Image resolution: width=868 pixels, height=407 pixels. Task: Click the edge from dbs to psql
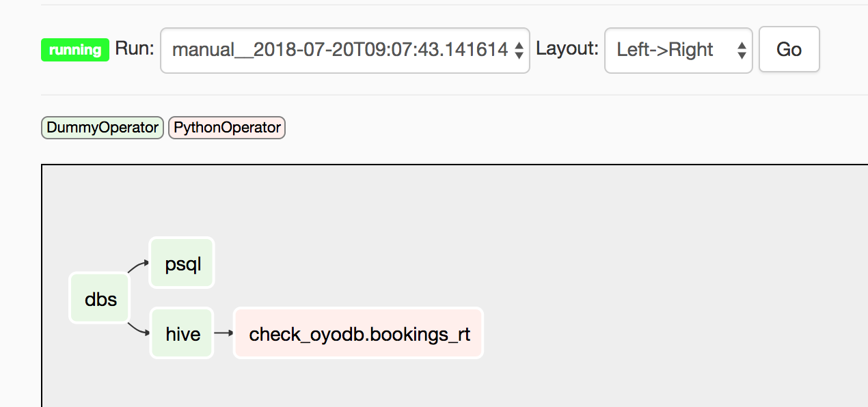[x=137, y=265]
